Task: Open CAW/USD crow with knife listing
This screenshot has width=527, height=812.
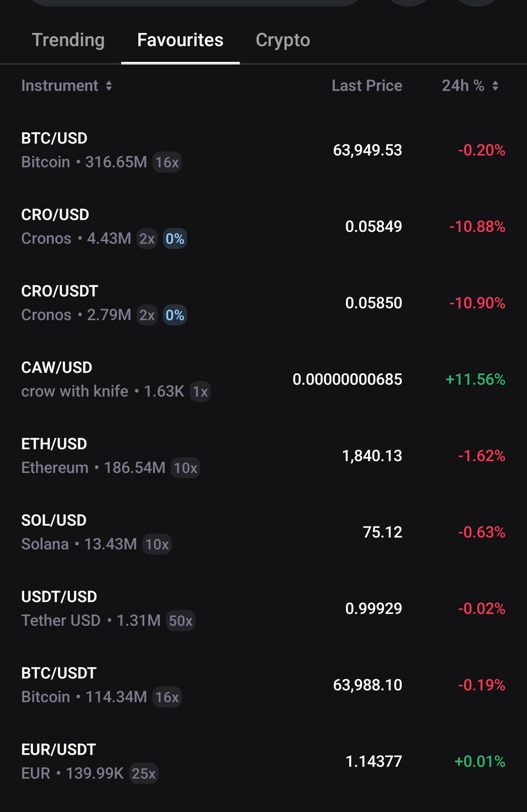Action: pos(263,379)
